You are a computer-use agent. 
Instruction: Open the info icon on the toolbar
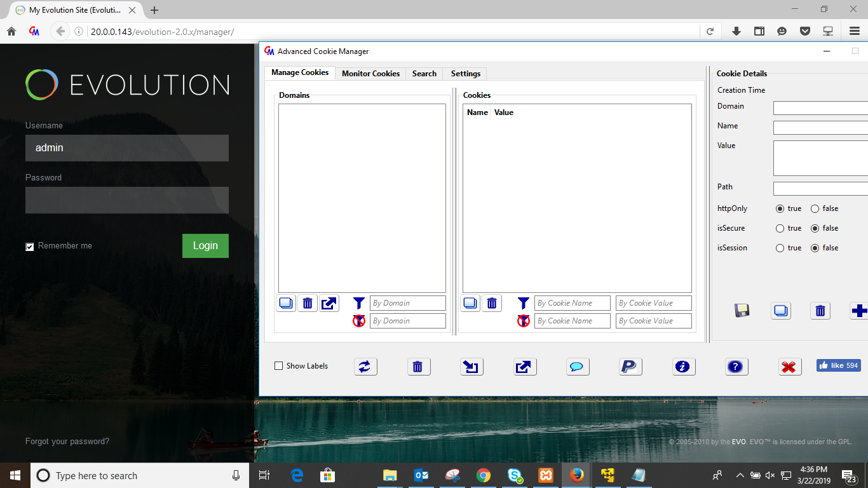tap(684, 367)
